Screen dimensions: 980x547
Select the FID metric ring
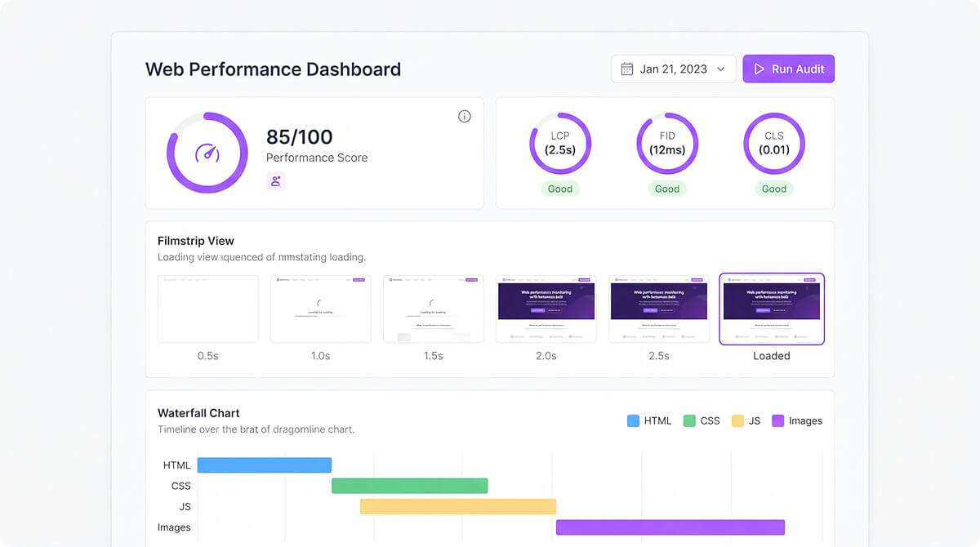[667, 144]
